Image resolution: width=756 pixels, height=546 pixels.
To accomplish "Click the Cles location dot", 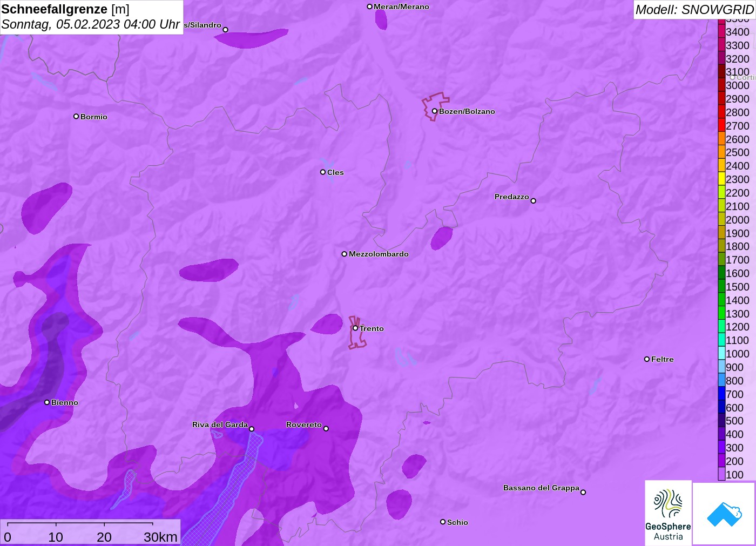I will 323,172.
